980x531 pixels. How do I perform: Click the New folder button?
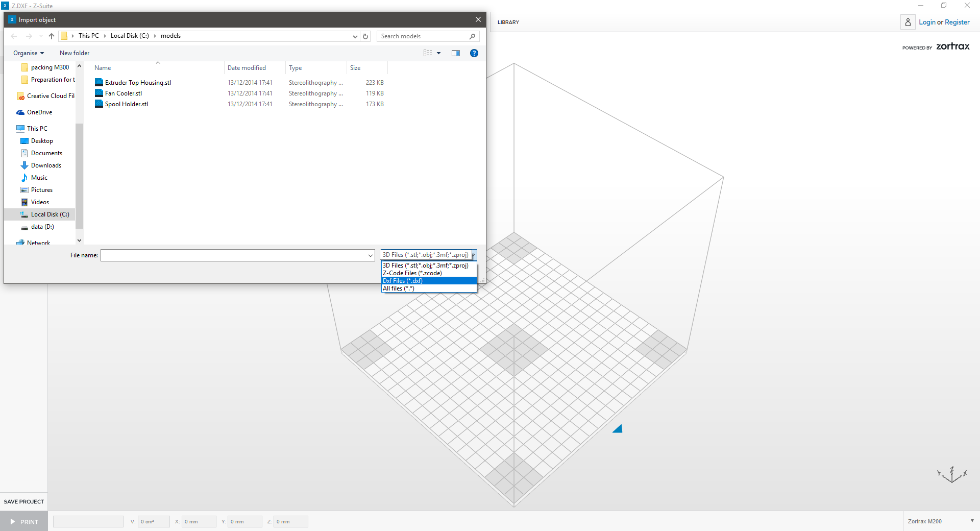tap(75, 53)
